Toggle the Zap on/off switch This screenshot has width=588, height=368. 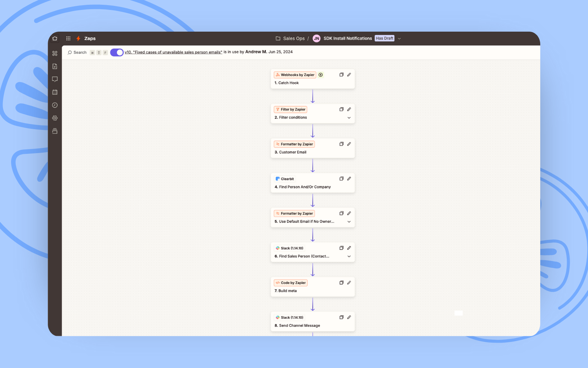point(117,52)
